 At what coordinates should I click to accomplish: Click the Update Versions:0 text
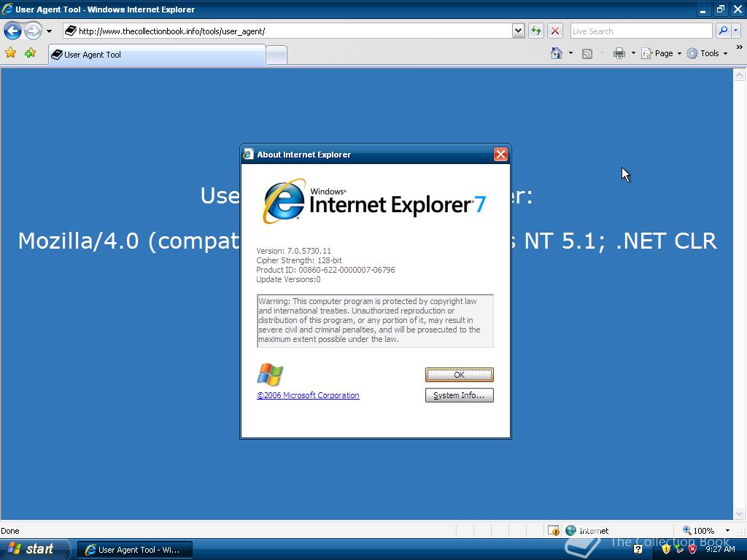tap(288, 279)
